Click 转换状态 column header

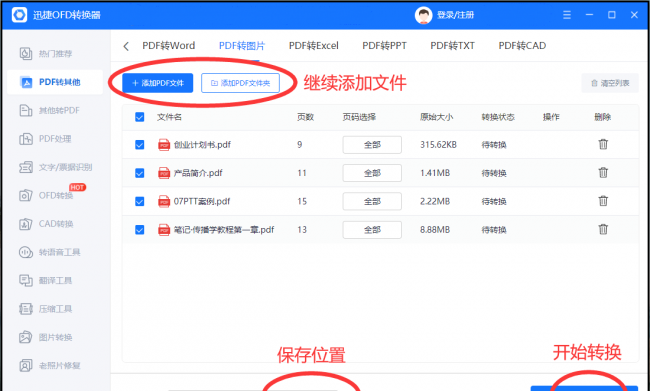(x=498, y=117)
